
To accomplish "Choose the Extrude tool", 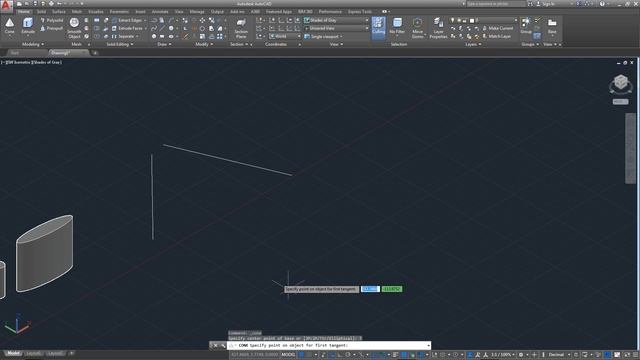I will [28, 27].
